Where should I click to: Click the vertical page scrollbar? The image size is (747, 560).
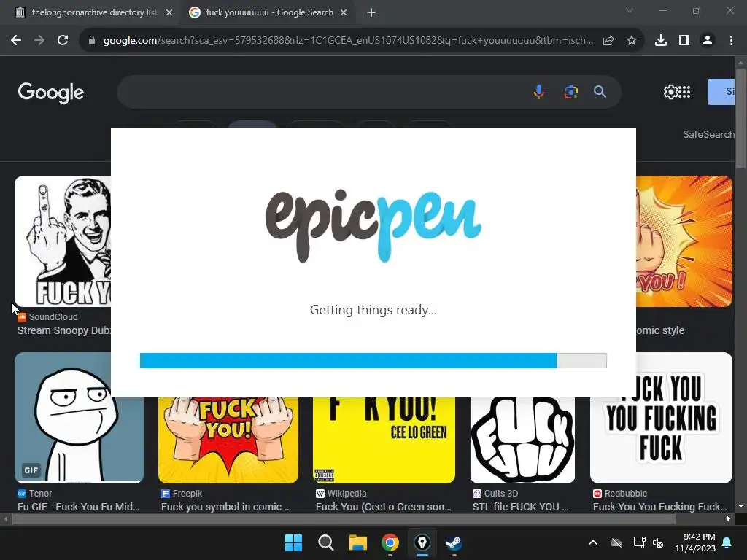[740, 118]
